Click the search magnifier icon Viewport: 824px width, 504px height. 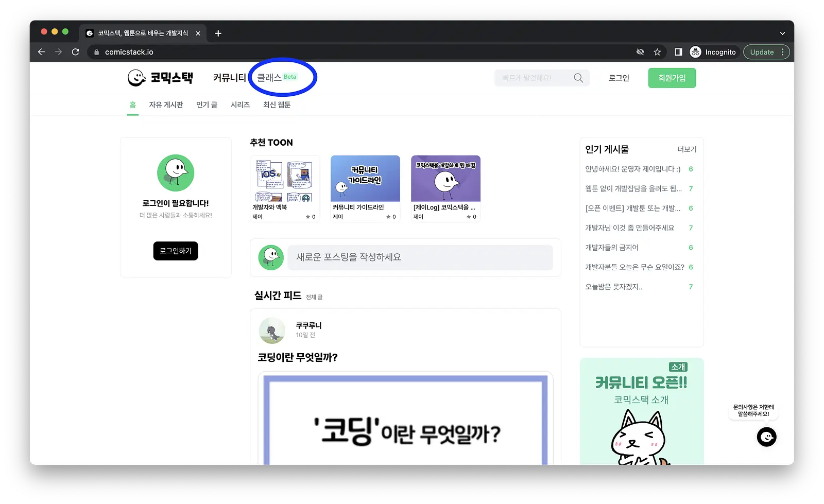(578, 78)
